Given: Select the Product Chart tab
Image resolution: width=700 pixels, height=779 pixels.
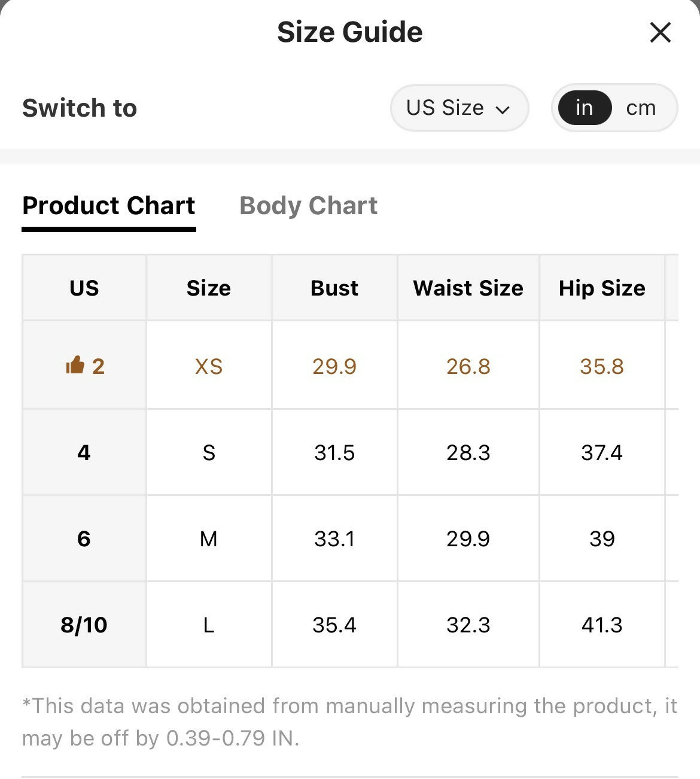Looking at the screenshot, I should pyautogui.click(x=109, y=206).
